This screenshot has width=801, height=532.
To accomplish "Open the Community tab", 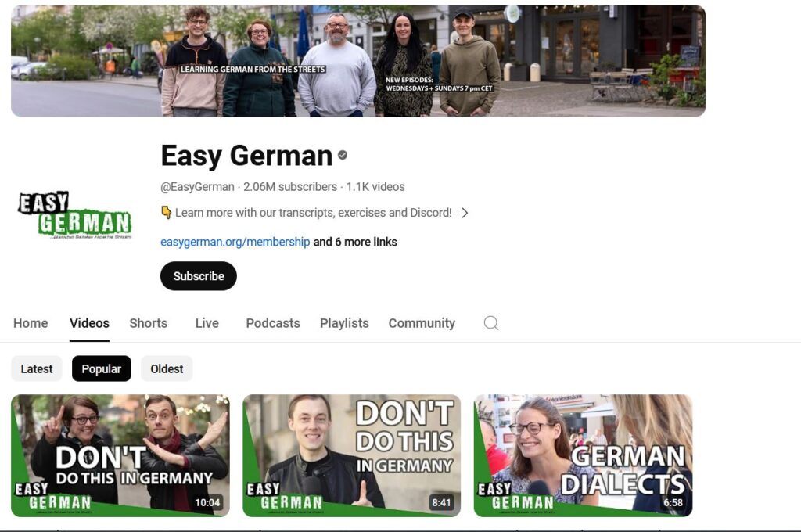I will [422, 322].
